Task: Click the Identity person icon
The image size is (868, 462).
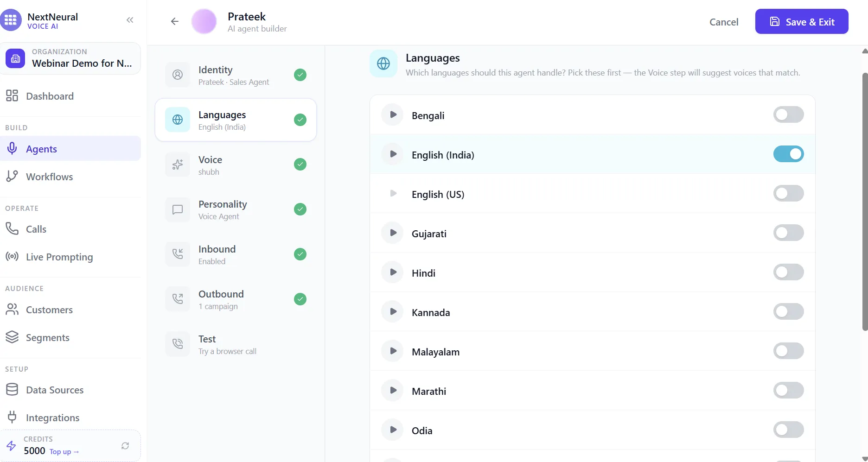Action: pos(178,75)
